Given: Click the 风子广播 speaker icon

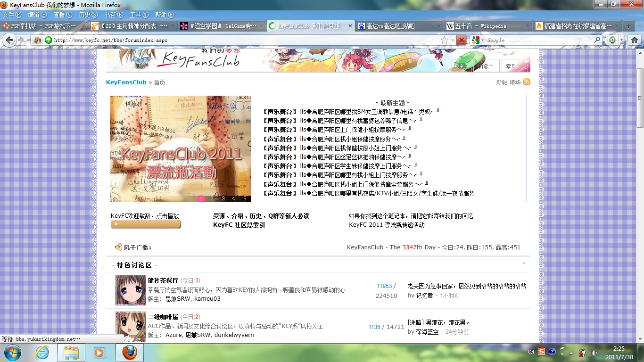Looking at the screenshot, I should click(118, 247).
